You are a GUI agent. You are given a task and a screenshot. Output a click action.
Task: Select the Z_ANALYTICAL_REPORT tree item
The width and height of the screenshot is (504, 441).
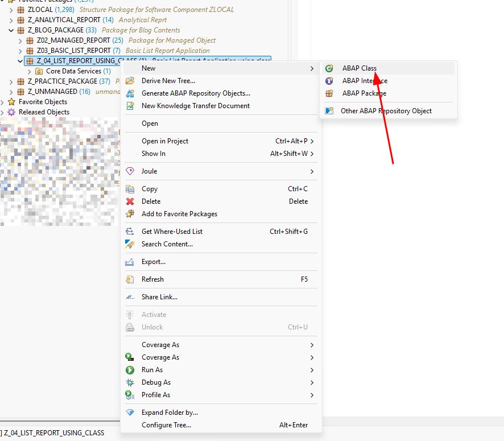tap(64, 20)
